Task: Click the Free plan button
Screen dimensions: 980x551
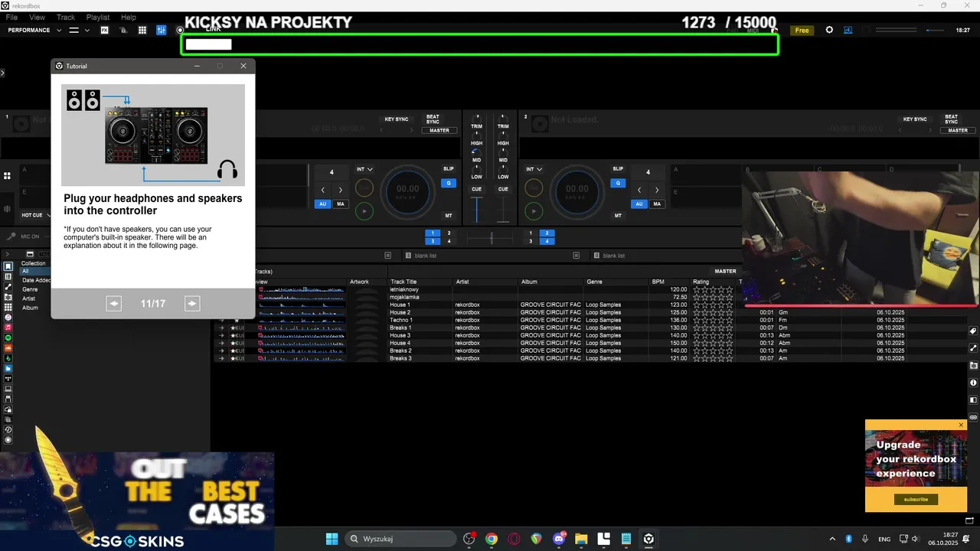Action: tap(802, 31)
